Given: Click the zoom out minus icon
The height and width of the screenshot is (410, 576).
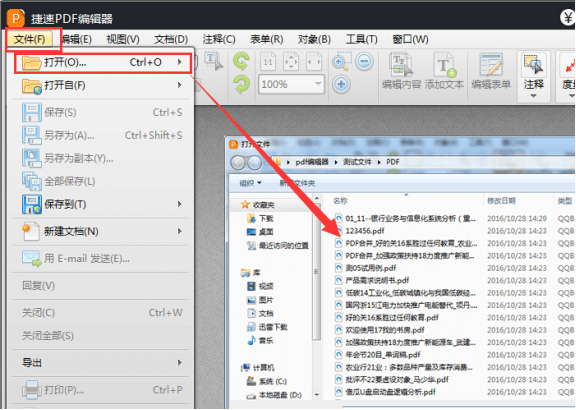Looking at the screenshot, I should (364, 61).
